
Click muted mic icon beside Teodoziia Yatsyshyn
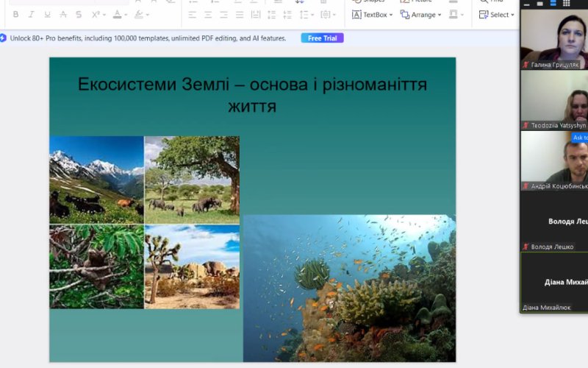point(526,125)
